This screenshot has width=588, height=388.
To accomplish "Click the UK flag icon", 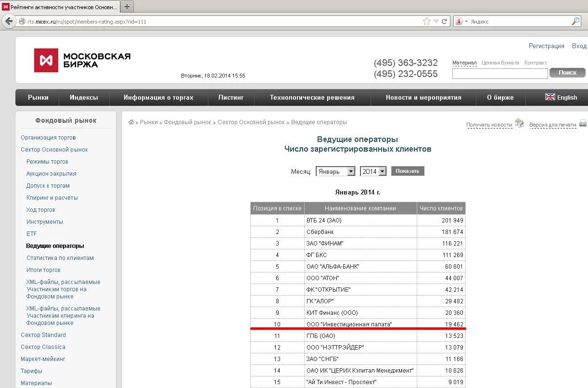I will (550, 97).
